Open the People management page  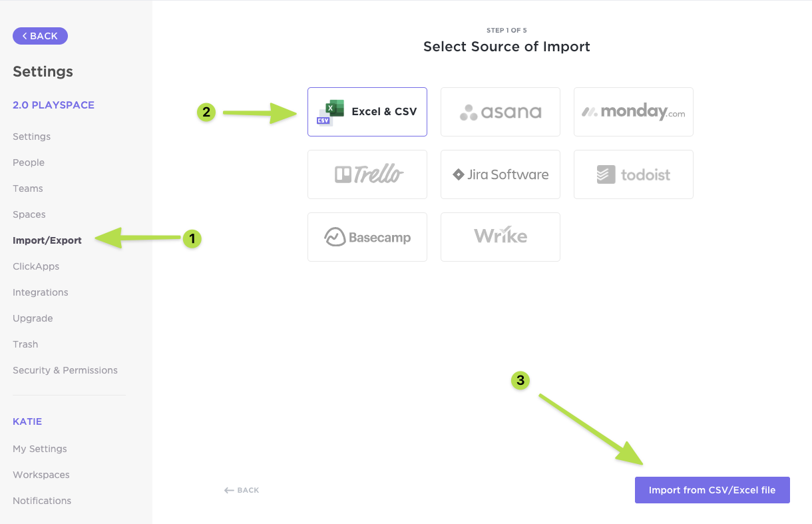point(29,162)
